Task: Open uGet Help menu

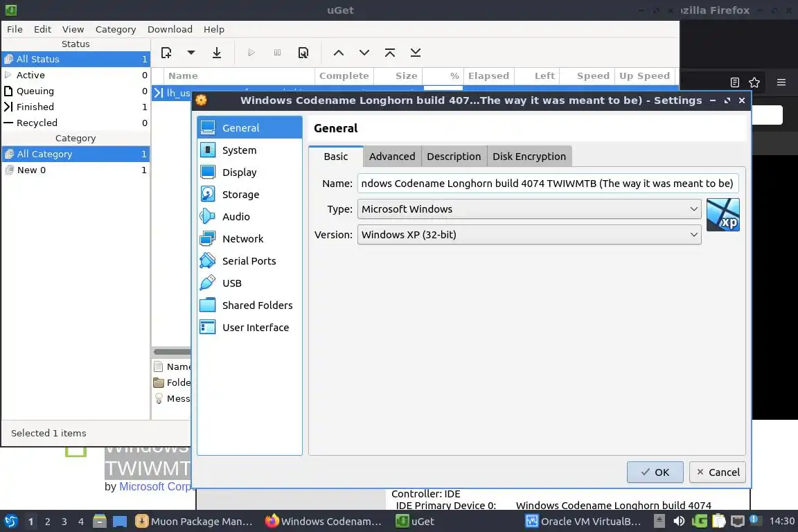Action: pyautogui.click(x=214, y=30)
